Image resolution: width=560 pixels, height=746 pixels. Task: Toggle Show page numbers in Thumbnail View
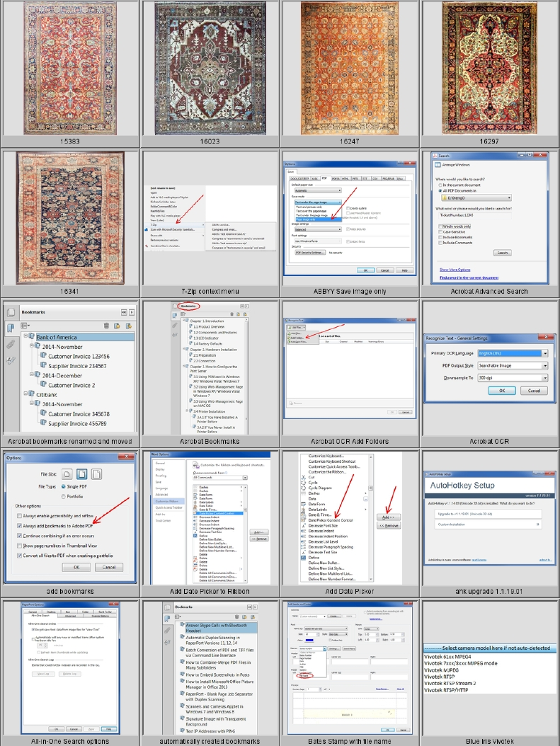point(20,546)
